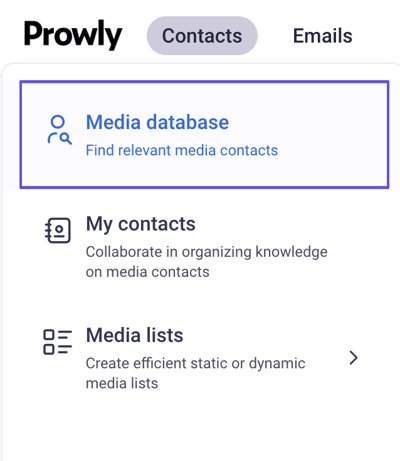Click 'Create efficient static or dynamic' description

click(195, 363)
